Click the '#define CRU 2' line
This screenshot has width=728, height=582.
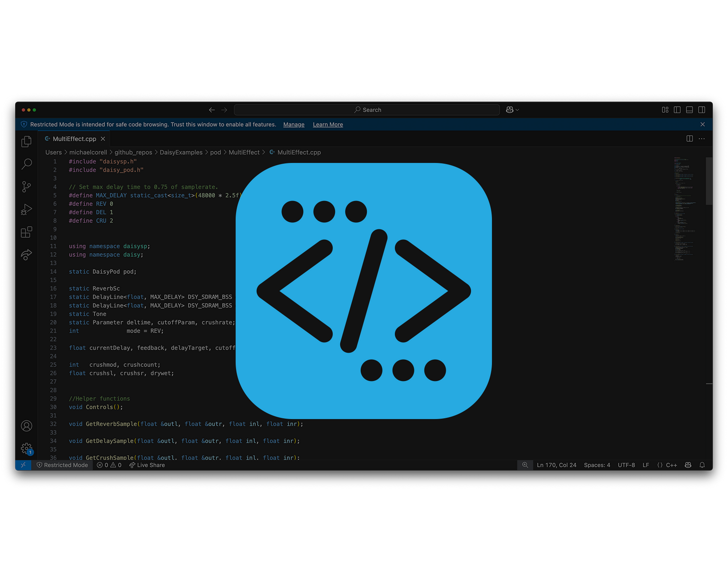91,221
